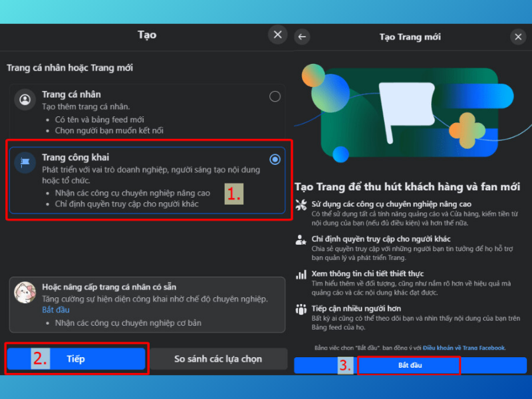Click heading Tạo Trang để thu hút khách hàng
The height and width of the screenshot is (399, 532).
click(407, 187)
